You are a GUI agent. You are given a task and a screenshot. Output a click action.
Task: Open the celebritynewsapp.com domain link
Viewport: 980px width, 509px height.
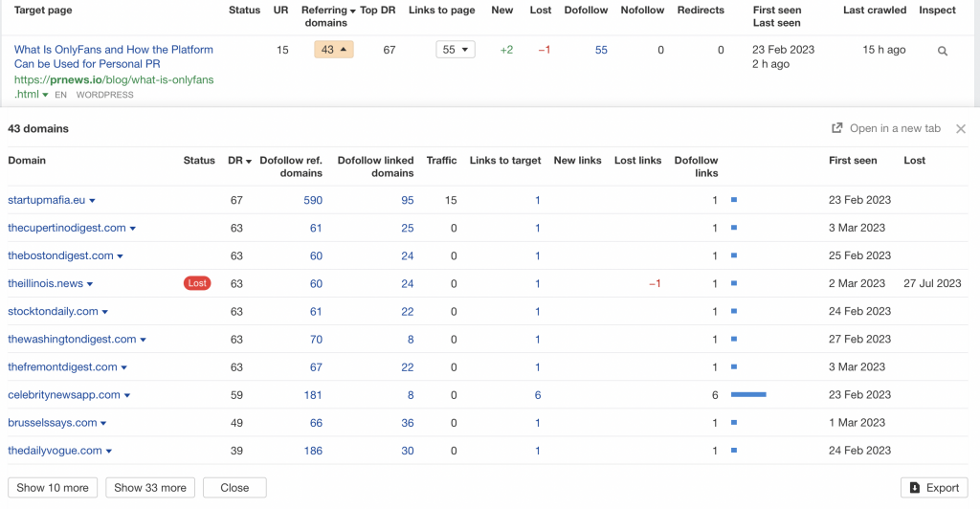tap(64, 395)
